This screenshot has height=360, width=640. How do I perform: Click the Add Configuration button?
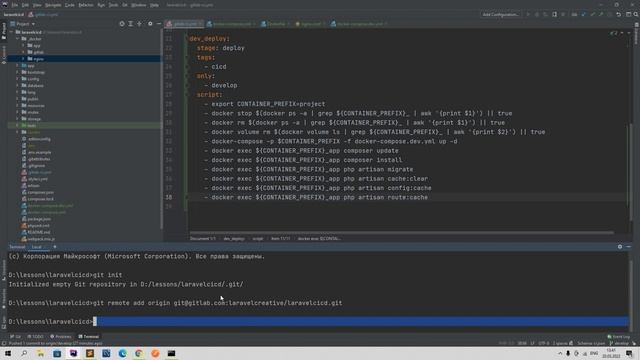pyautogui.click(x=500, y=14)
